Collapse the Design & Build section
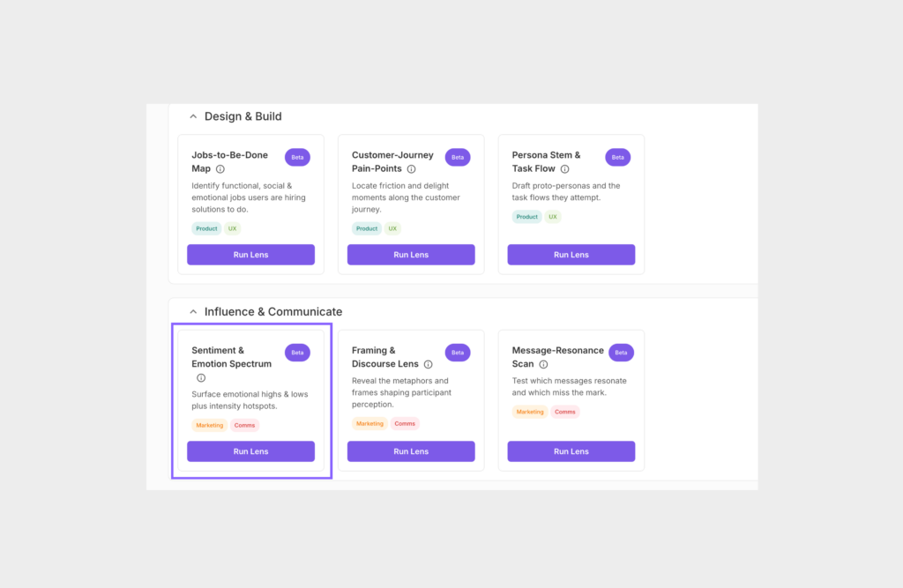Screen dimensions: 903x588 pos(193,116)
